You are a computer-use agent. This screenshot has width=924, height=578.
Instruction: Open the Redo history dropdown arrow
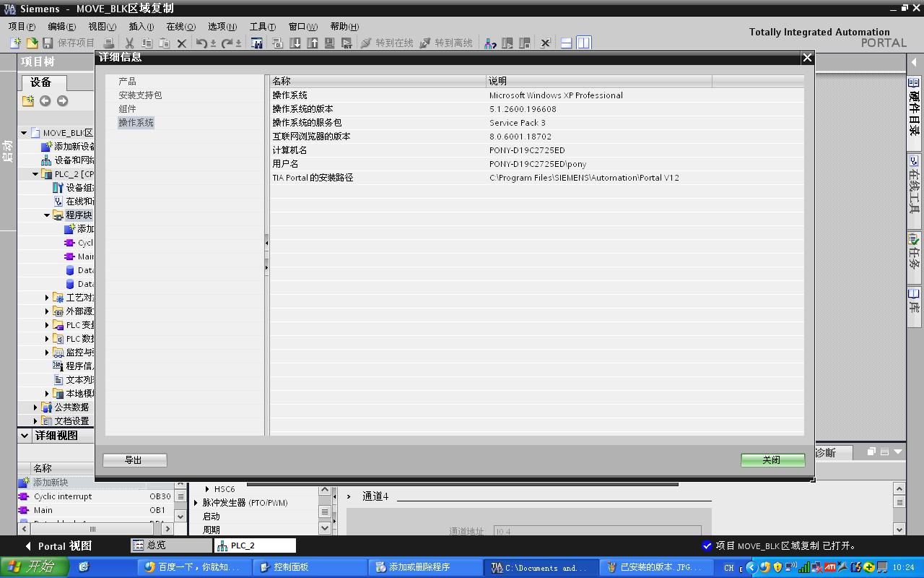(x=238, y=43)
